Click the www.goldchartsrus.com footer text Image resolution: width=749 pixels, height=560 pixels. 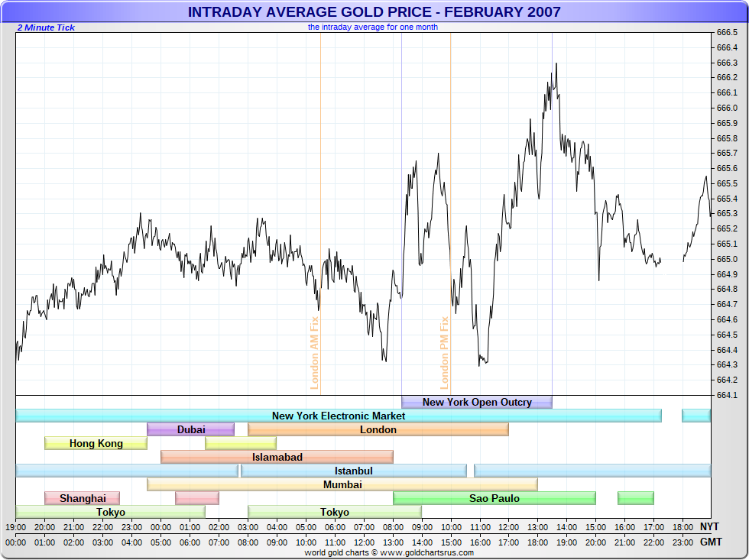(428, 553)
